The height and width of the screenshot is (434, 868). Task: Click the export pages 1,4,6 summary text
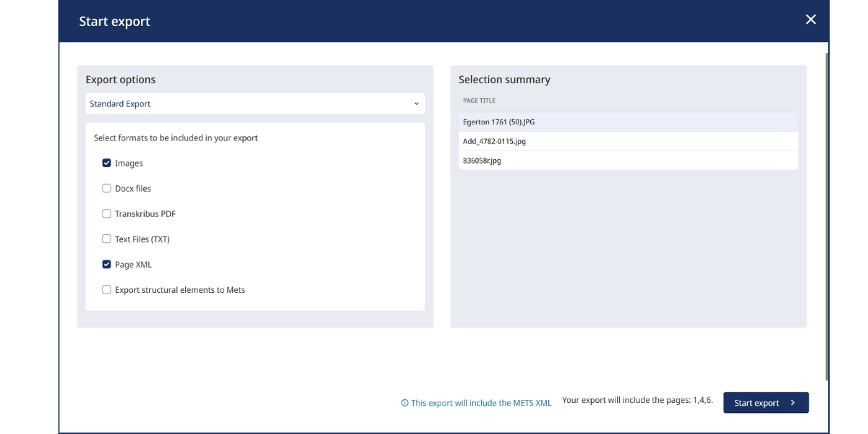(637, 400)
